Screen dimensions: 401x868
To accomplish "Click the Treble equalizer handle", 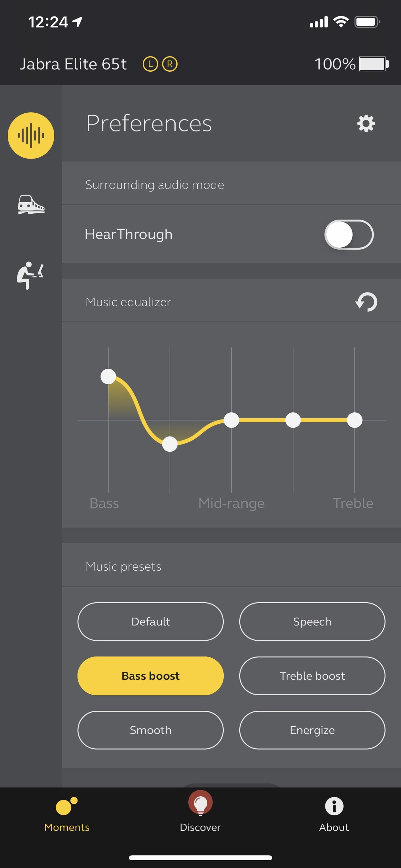I will click(x=355, y=420).
